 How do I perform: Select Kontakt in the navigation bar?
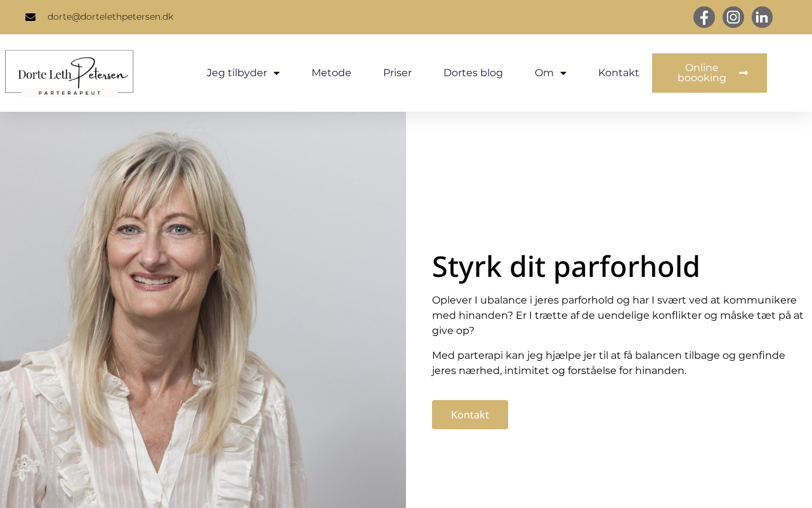tap(619, 73)
